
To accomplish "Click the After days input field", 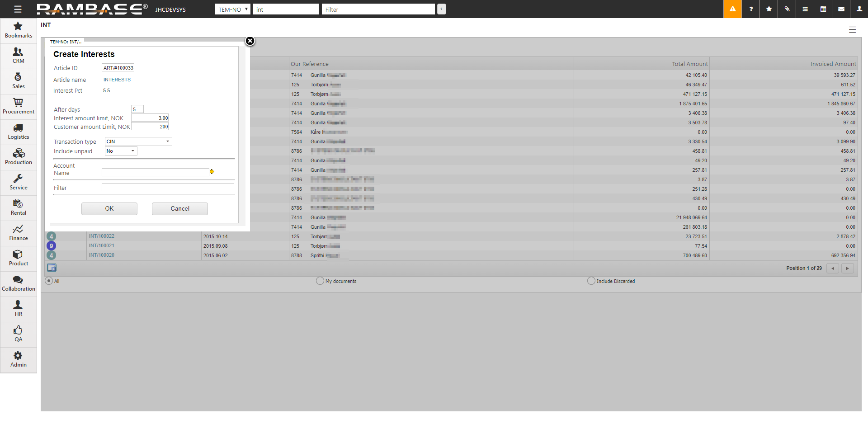I will [137, 109].
